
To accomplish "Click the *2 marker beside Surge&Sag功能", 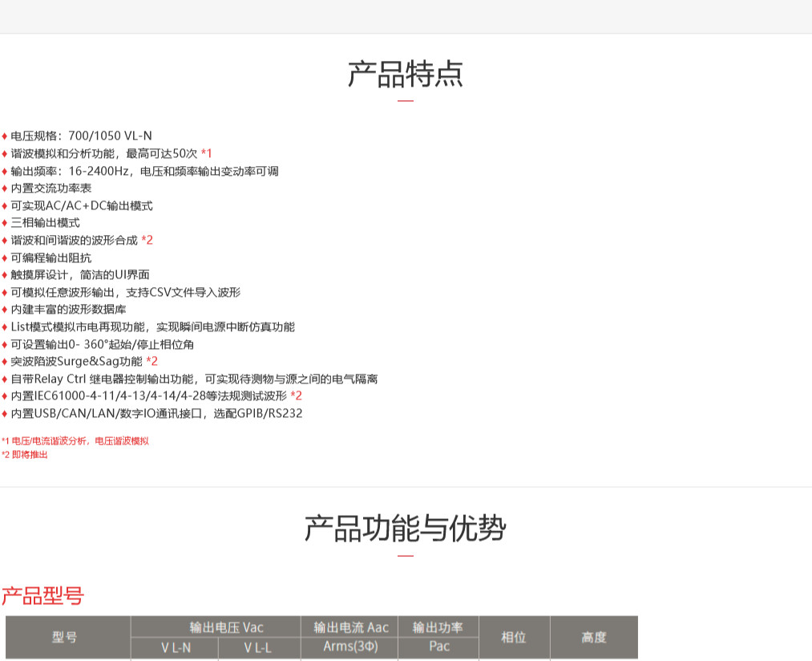I will coord(151,361).
